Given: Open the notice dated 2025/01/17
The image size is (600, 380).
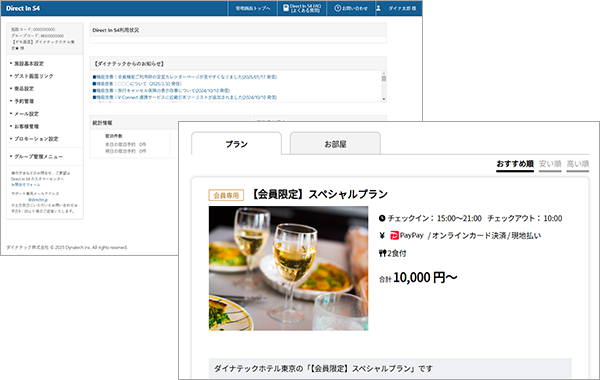Looking at the screenshot, I should click(184, 77).
